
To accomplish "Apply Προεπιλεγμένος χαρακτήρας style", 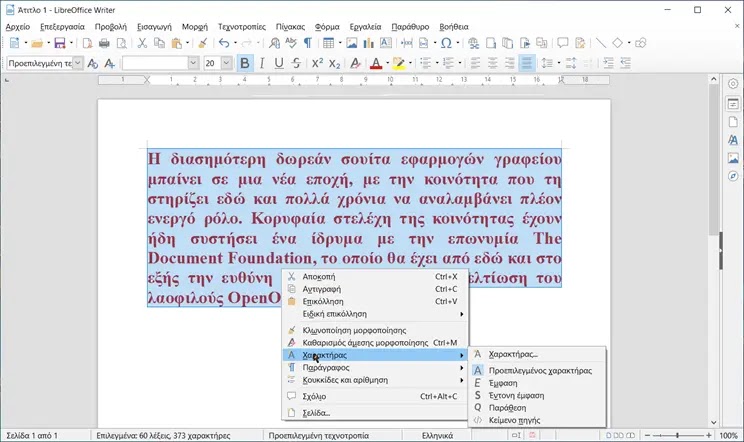I will click(537, 370).
